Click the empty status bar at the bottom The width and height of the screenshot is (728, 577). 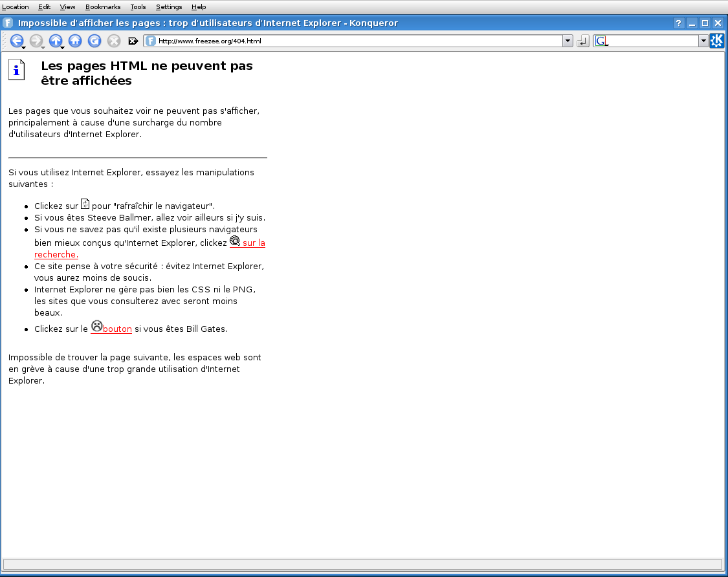[362, 564]
